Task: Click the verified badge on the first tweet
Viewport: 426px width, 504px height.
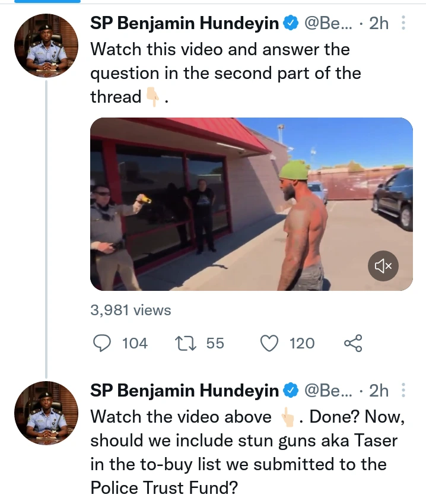Action: 291,23
